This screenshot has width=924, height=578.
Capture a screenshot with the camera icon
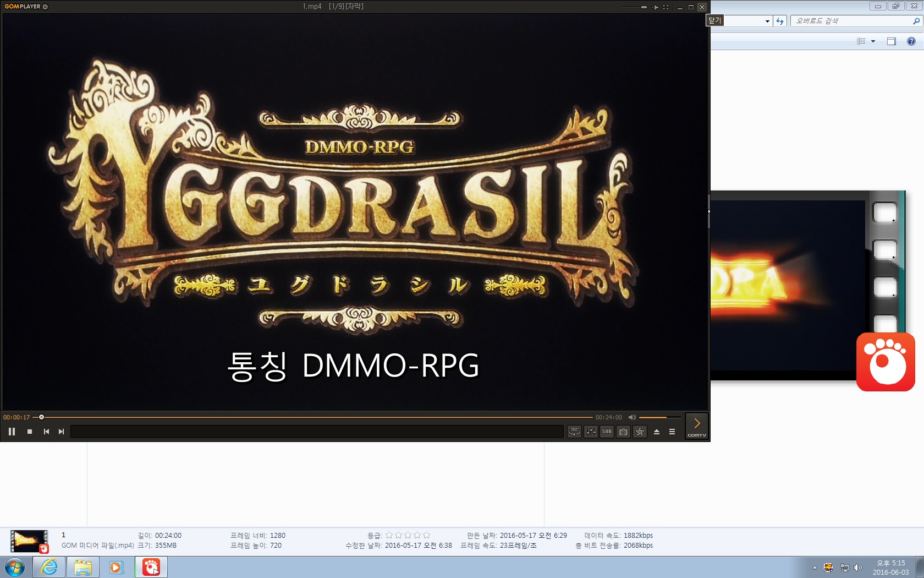click(623, 432)
